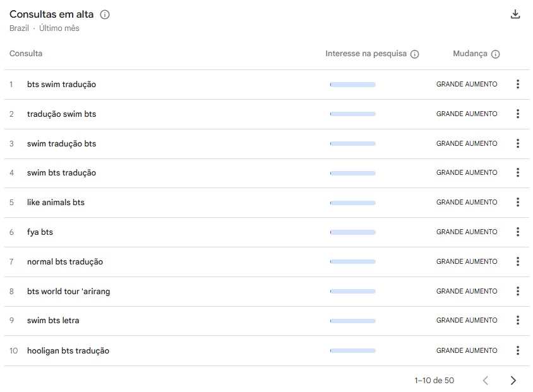Open more options for hooligan bts tradução
The image size is (533, 392).
[x=518, y=350]
